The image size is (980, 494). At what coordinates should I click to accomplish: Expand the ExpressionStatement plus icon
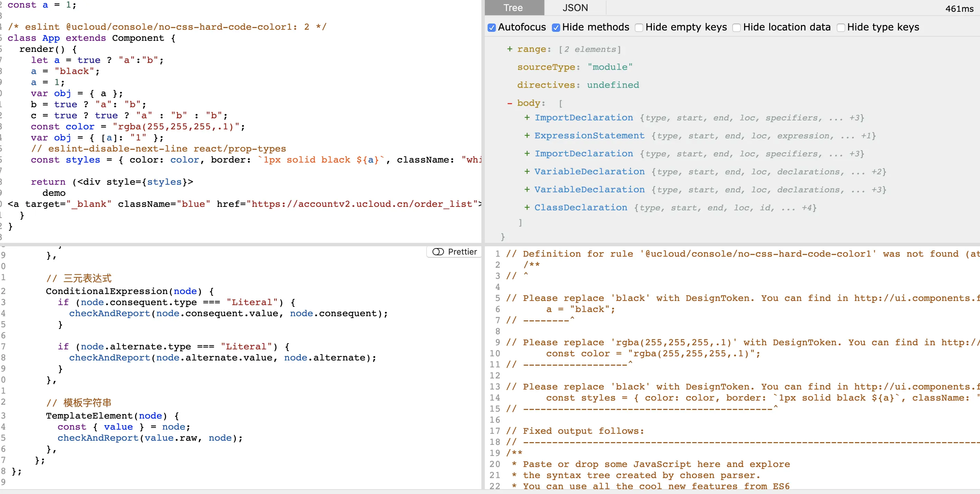(x=527, y=136)
